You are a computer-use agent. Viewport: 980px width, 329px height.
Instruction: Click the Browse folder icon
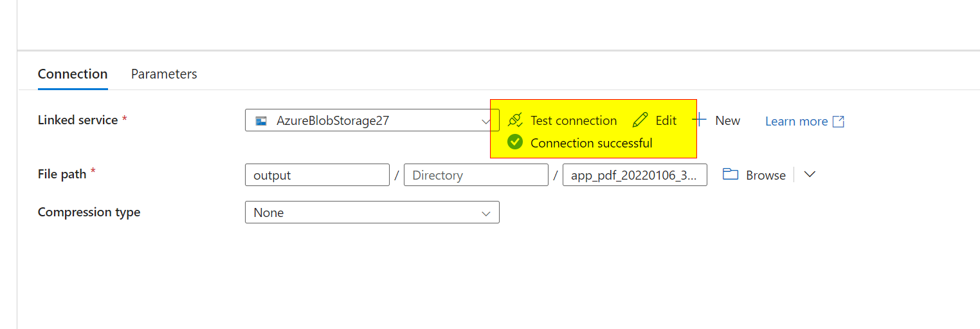coord(730,174)
